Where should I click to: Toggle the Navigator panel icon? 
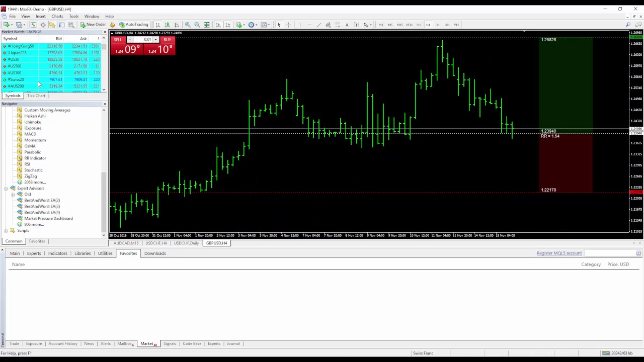coord(52,25)
